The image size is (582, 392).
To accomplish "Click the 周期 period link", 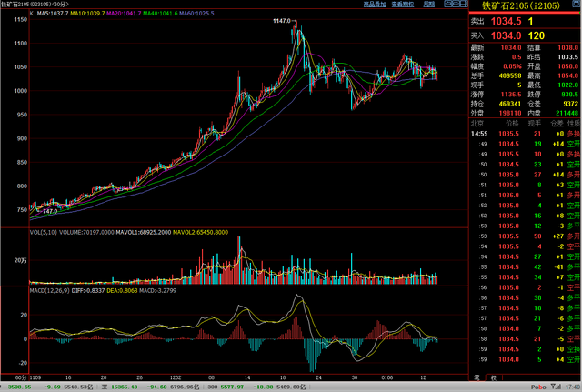I will tap(428, 4).
